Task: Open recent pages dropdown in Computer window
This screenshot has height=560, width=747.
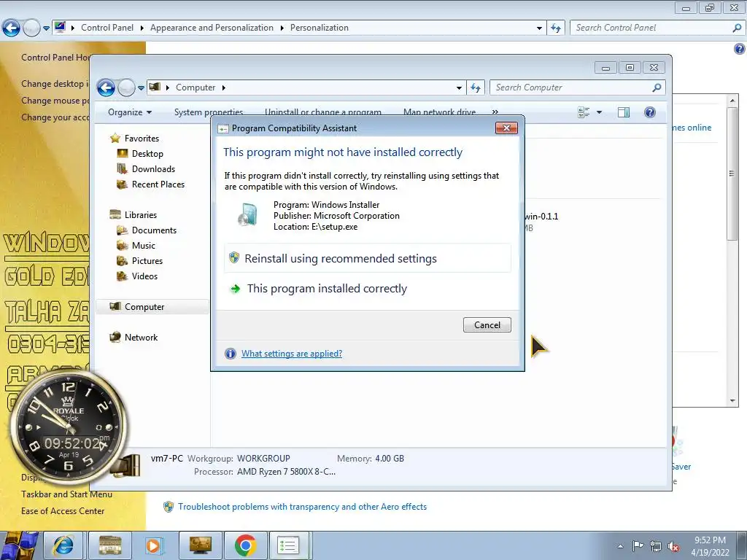Action: click(141, 87)
